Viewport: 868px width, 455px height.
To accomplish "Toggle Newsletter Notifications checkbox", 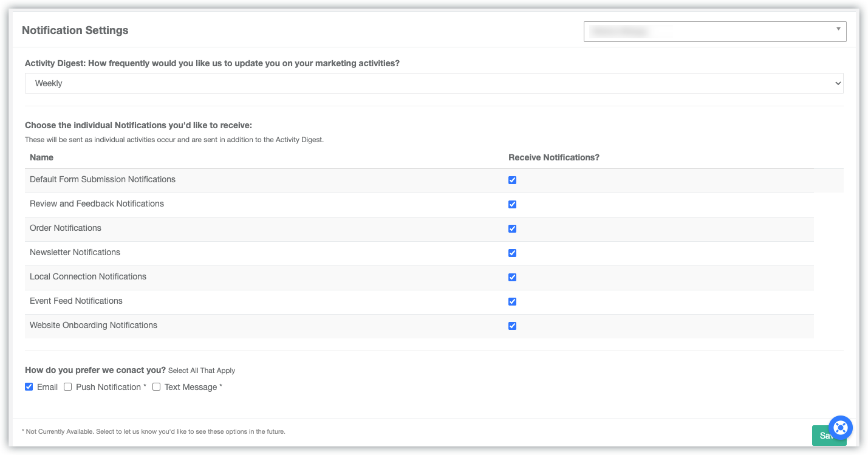I will coord(512,253).
